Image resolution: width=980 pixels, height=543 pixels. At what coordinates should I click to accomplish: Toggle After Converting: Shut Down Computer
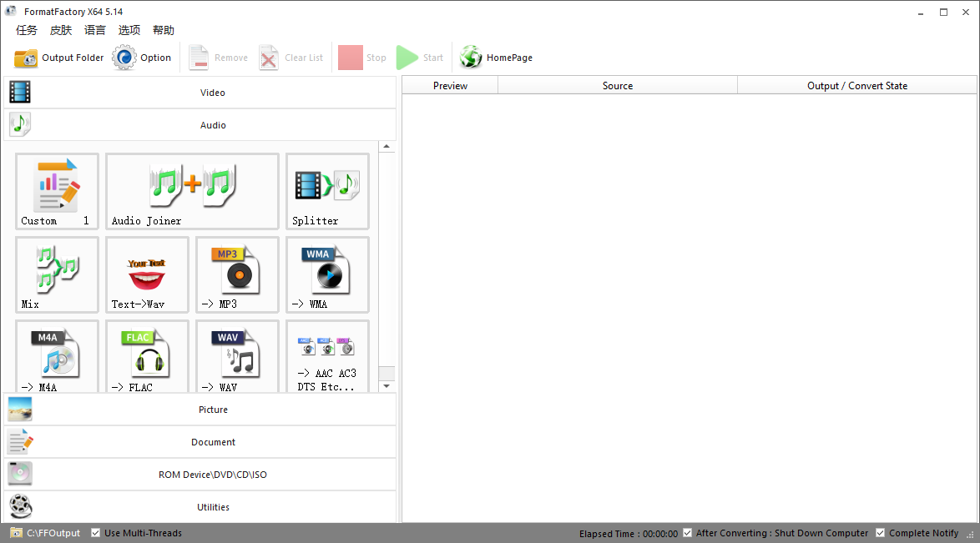pyautogui.click(x=688, y=533)
